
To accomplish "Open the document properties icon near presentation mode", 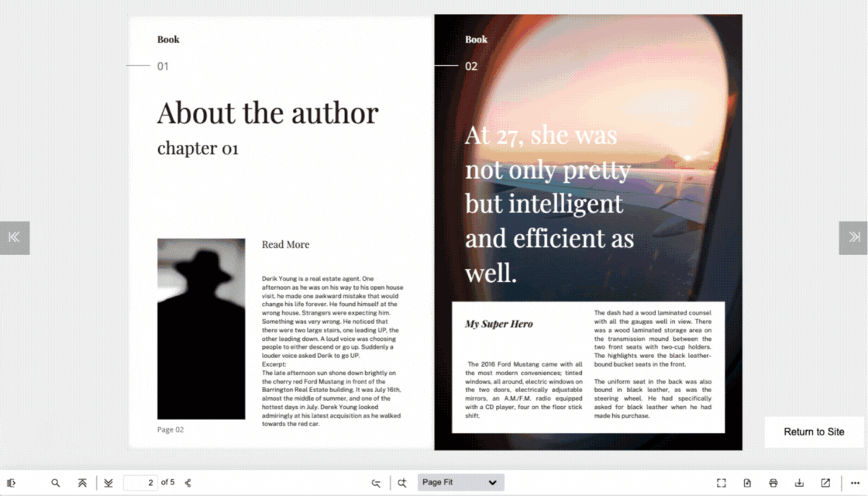I will point(747,482).
